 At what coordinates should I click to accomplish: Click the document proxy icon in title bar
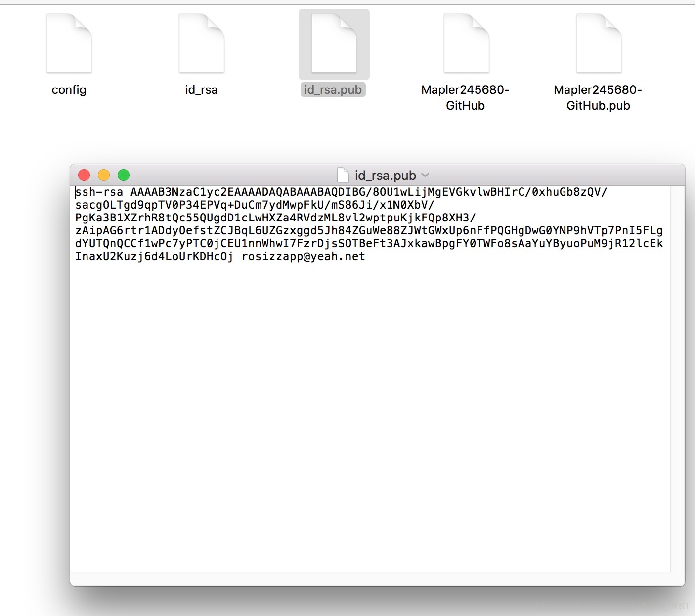pyautogui.click(x=343, y=175)
